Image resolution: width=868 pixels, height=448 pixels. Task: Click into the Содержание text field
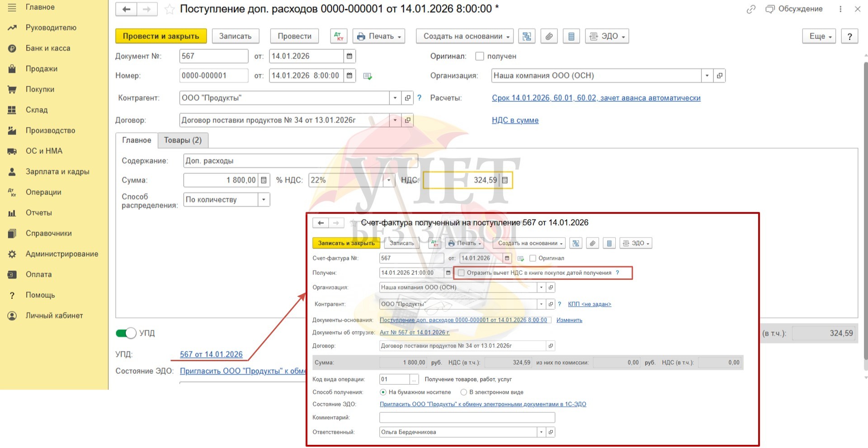[x=300, y=161]
